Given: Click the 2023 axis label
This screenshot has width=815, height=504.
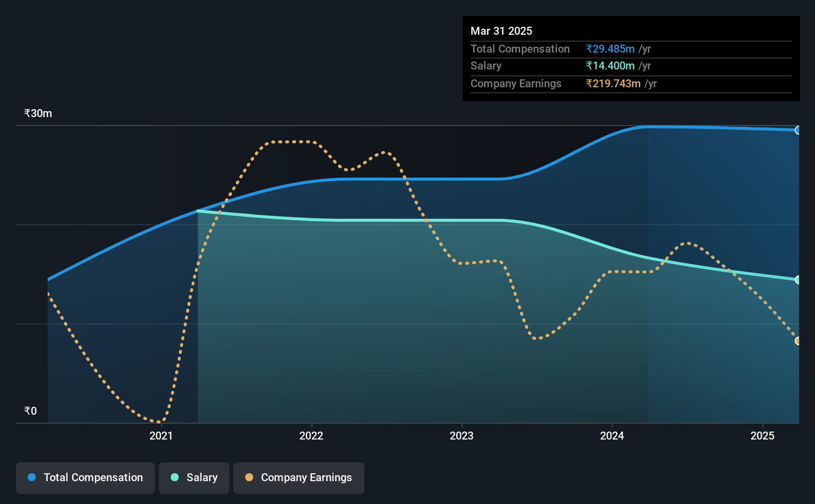Looking at the screenshot, I should [x=462, y=436].
